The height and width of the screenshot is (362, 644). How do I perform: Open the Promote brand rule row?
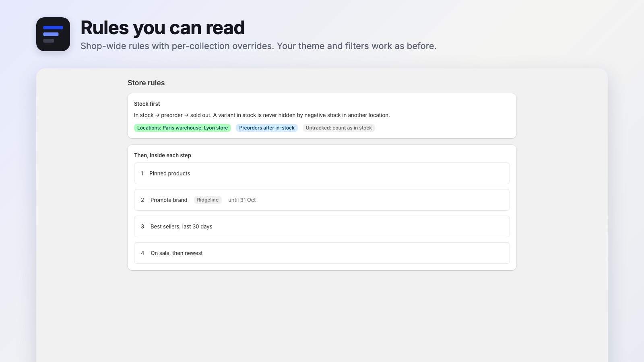(322, 200)
